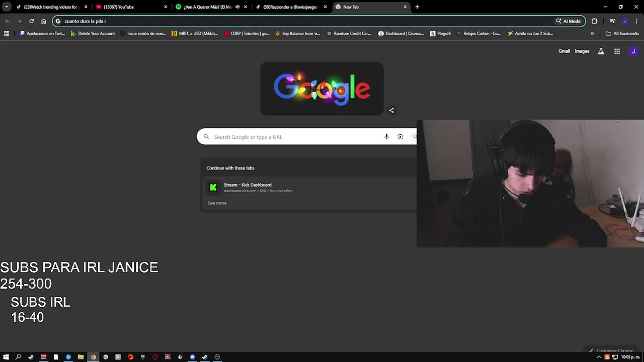
Task: Open Random Credit Car... bookmark
Action: click(x=349, y=34)
